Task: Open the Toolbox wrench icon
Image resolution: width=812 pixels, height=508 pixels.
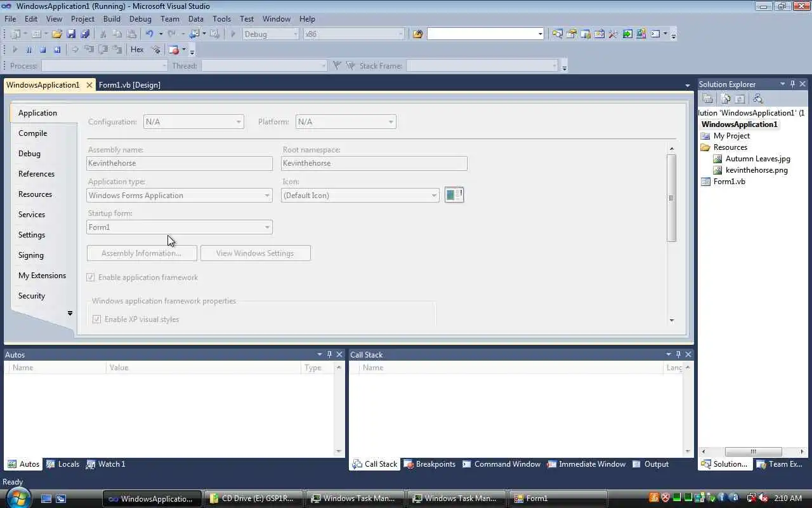Action: pyautogui.click(x=613, y=34)
